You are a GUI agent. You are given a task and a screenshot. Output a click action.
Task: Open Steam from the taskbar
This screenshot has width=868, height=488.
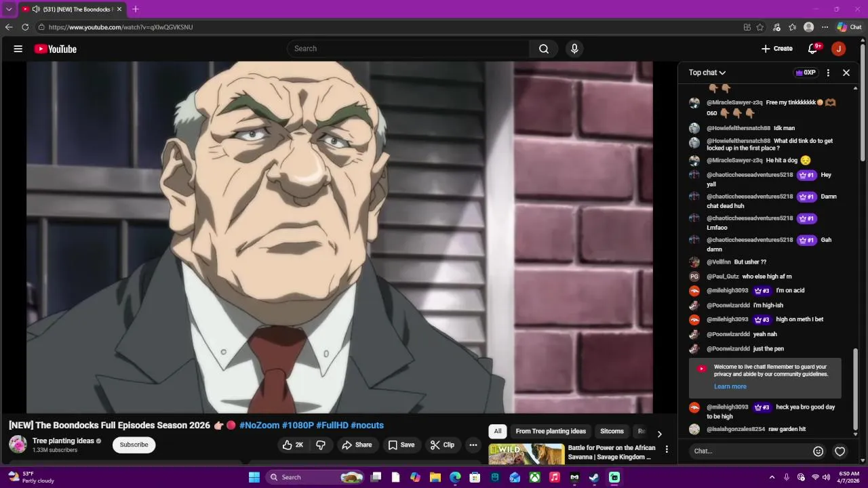[x=594, y=477]
